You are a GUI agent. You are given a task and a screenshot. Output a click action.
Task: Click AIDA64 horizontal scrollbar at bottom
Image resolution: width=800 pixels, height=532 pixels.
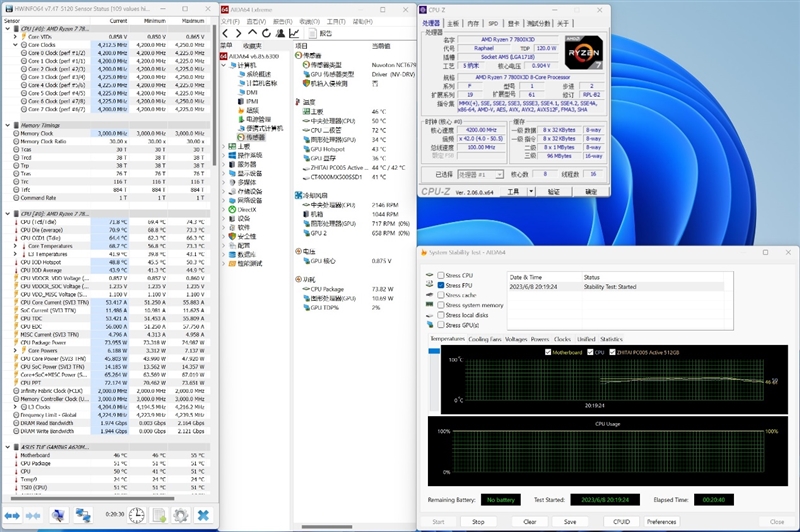(327, 526)
